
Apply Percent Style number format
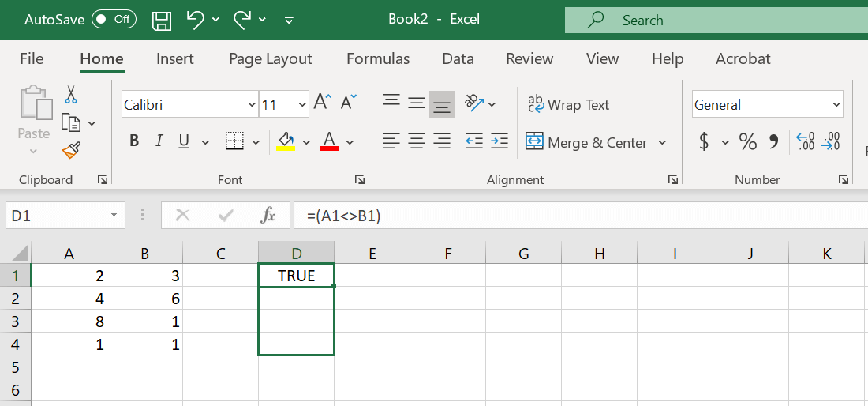[x=747, y=142]
